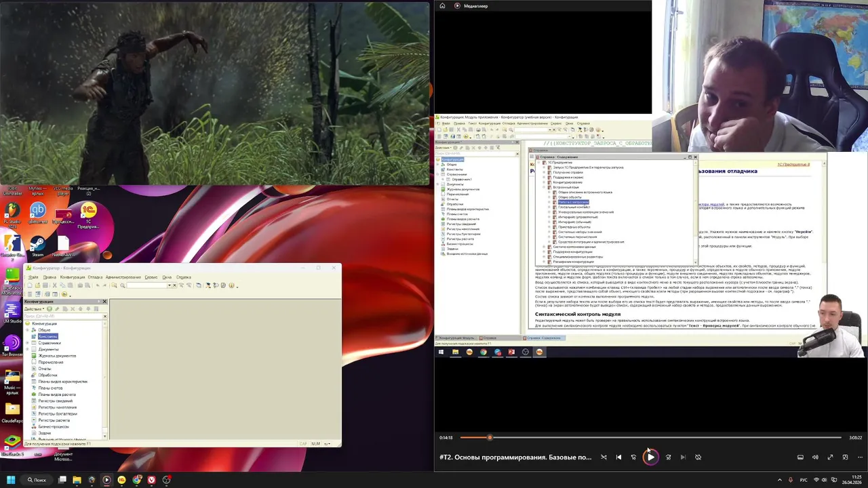Click the media player seek bar
The width and height of the screenshot is (868, 488).
point(650,437)
